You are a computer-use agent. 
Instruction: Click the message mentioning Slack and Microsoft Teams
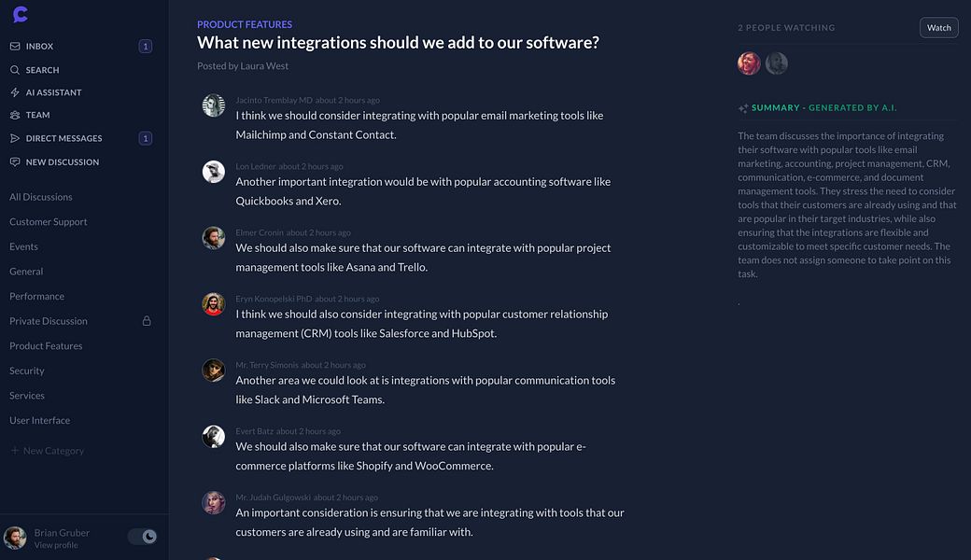coord(426,390)
